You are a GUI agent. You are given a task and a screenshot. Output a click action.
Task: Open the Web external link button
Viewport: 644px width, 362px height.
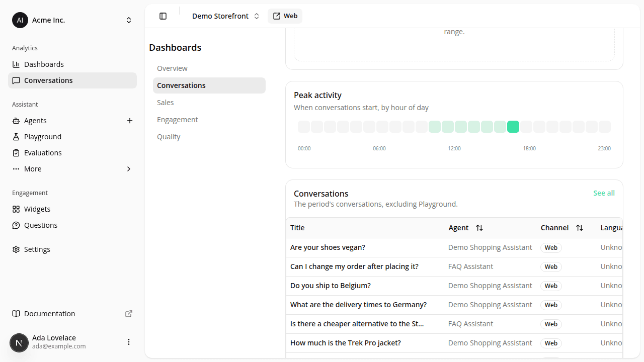tap(285, 16)
